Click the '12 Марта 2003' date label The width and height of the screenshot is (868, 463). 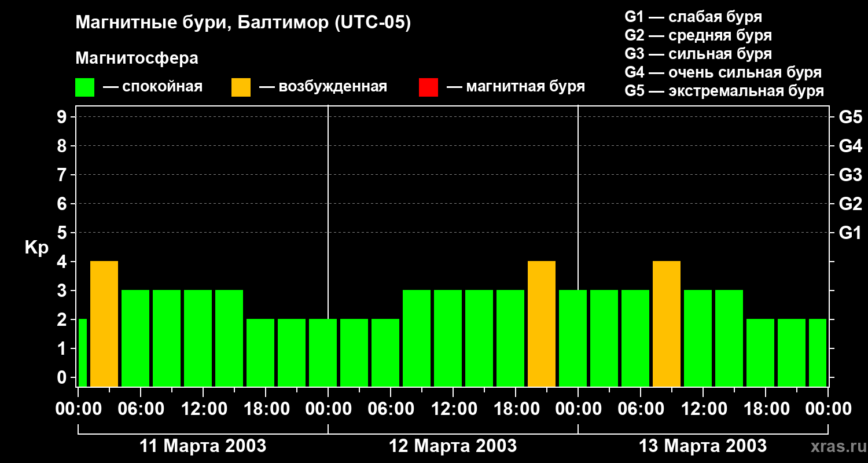coord(453,446)
